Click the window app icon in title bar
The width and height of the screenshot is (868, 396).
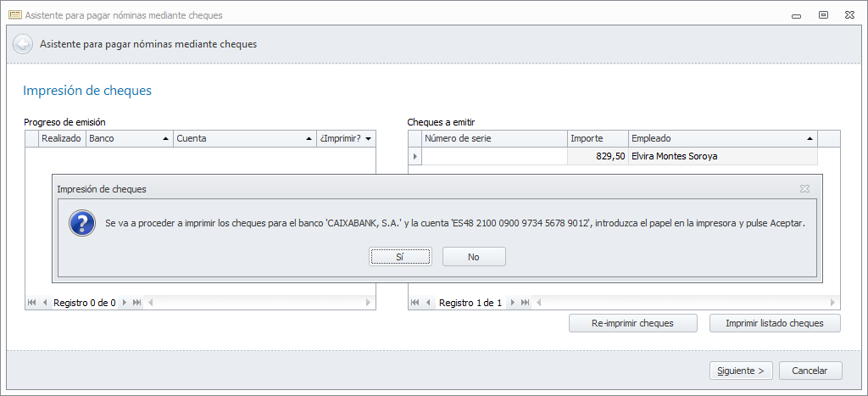pos(15,15)
